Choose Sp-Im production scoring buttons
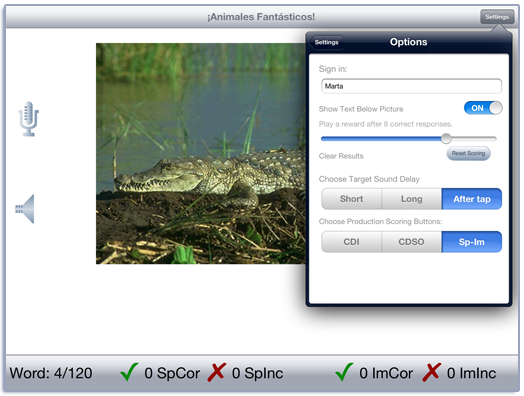 click(x=472, y=242)
